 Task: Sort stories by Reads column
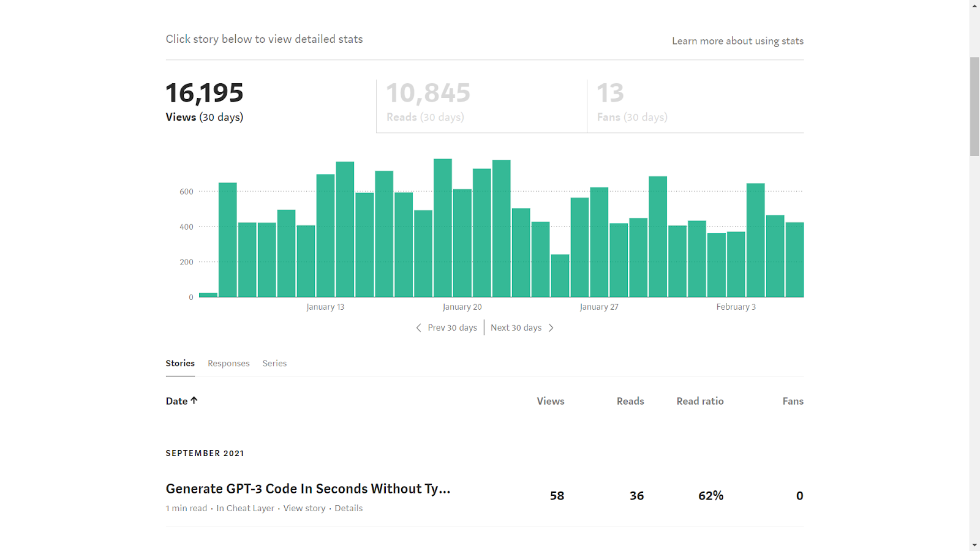click(630, 401)
